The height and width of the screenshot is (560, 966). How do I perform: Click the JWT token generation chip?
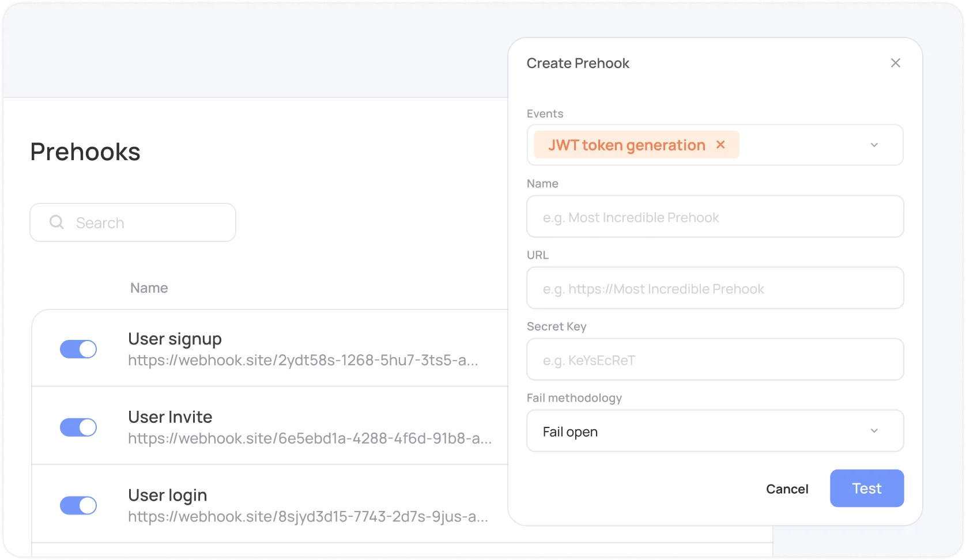point(626,145)
